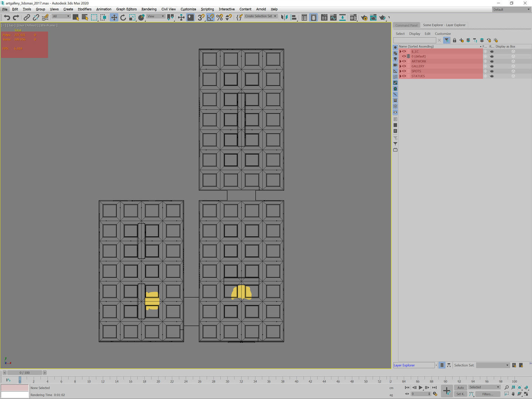The height and width of the screenshot is (399, 532).
Task: Open Render Setup teapot icon
Action: coord(364,17)
